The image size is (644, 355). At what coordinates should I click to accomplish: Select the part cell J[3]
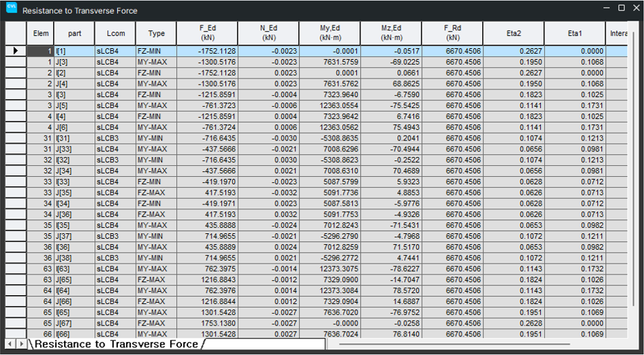point(74,63)
